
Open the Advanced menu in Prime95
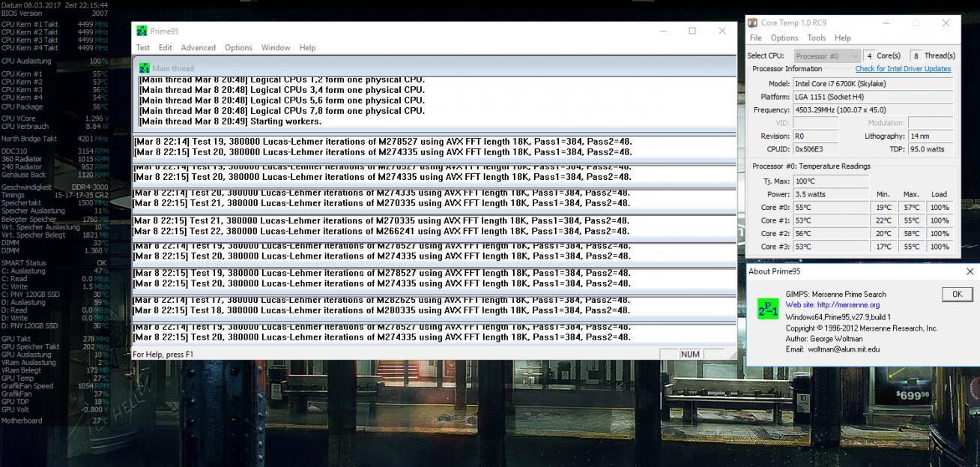click(198, 47)
